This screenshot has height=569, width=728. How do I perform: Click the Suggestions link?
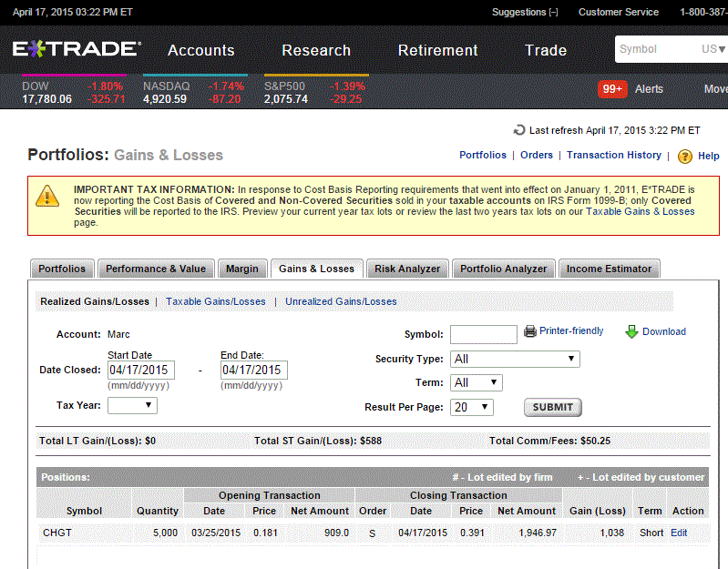point(525,12)
